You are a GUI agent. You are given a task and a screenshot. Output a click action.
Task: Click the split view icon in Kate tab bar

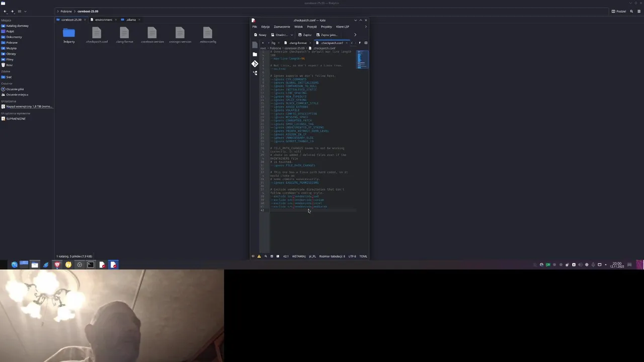pos(366,43)
